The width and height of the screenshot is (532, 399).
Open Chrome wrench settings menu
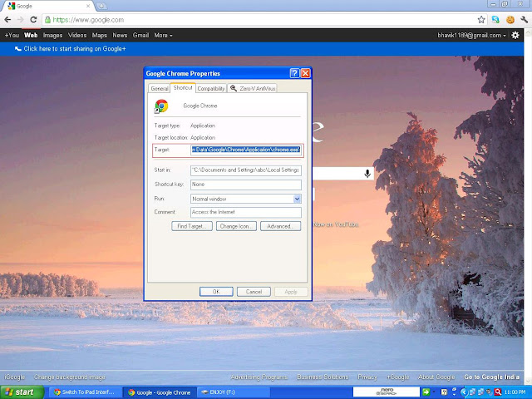coord(524,20)
